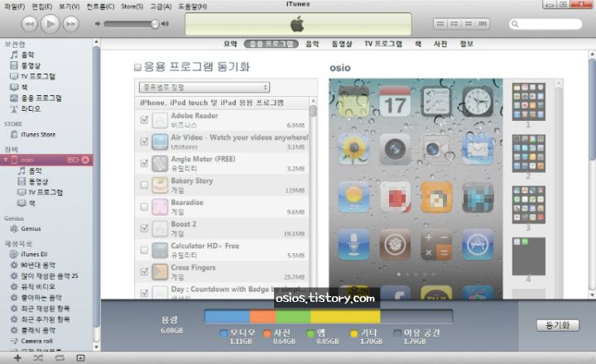Open iTunes Store in the sidebar
Image resolution: width=596 pixels, height=364 pixels.
[38, 135]
